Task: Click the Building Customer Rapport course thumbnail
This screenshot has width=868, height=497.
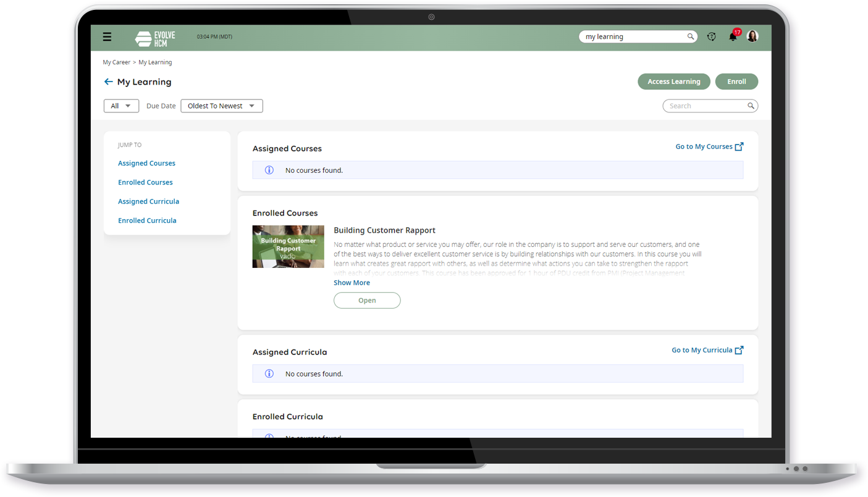Action: coord(288,246)
